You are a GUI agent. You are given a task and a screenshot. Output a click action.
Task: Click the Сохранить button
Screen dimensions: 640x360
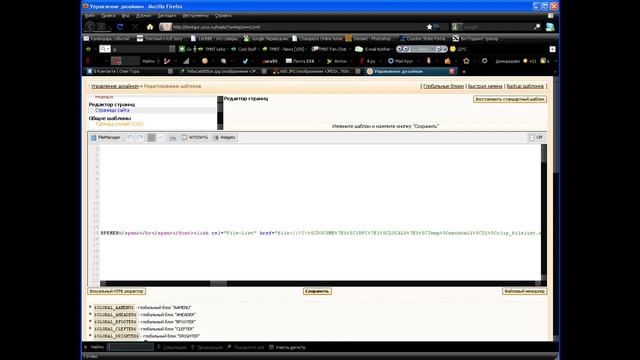pyautogui.click(x=317, y=291)
